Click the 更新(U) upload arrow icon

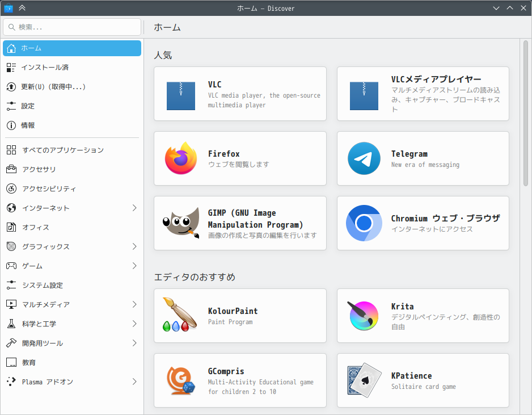pos(11,87)
